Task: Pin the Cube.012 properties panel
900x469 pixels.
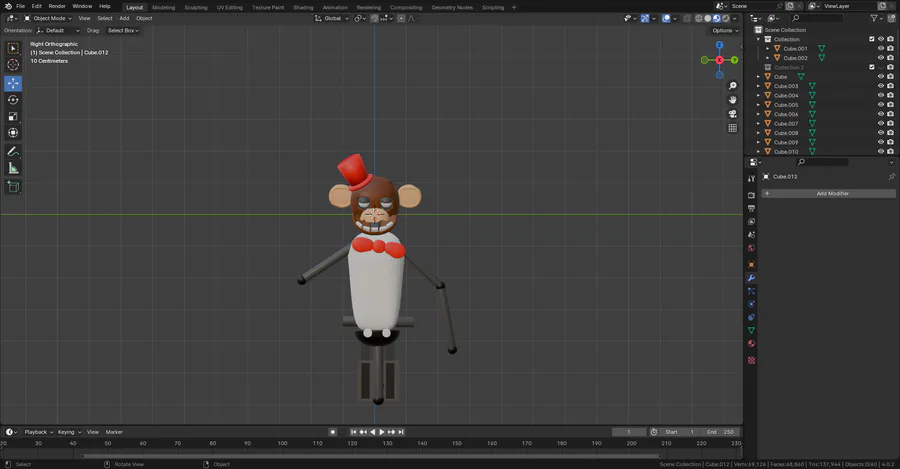Action: coord(891,177)
